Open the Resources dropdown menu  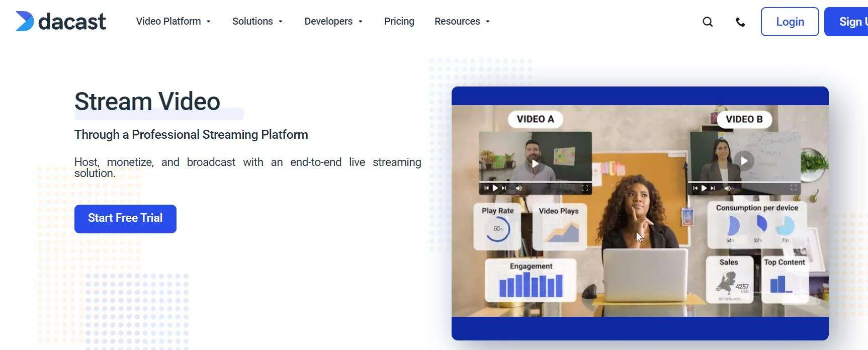tap(462, 21)
